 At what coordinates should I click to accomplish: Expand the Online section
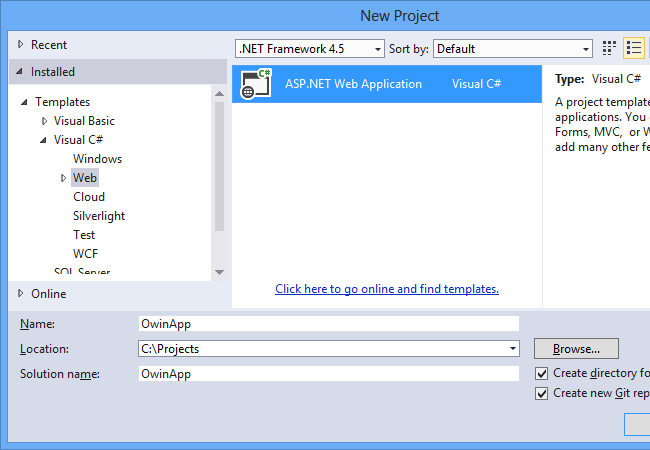pos(20,293)
